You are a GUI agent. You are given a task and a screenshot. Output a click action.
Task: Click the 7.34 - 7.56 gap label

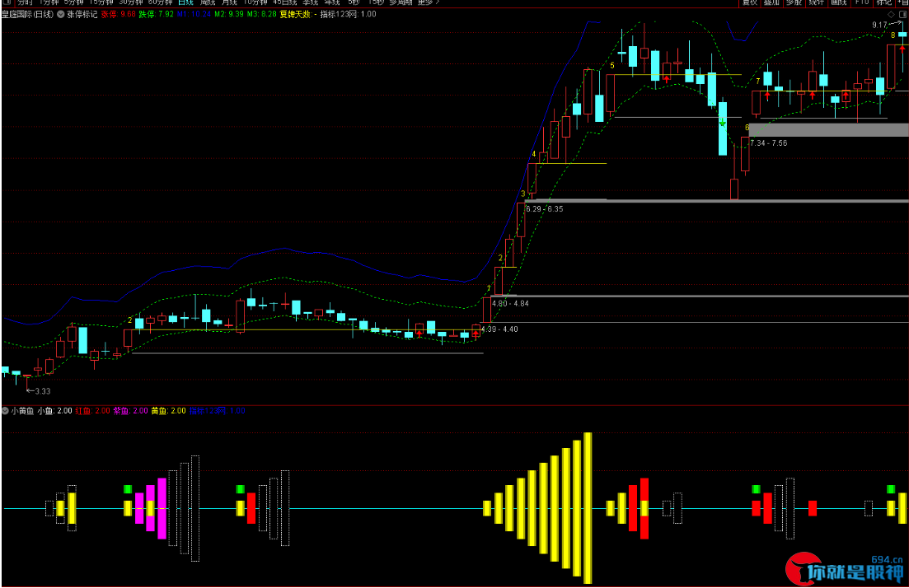(x=769, y=143)
